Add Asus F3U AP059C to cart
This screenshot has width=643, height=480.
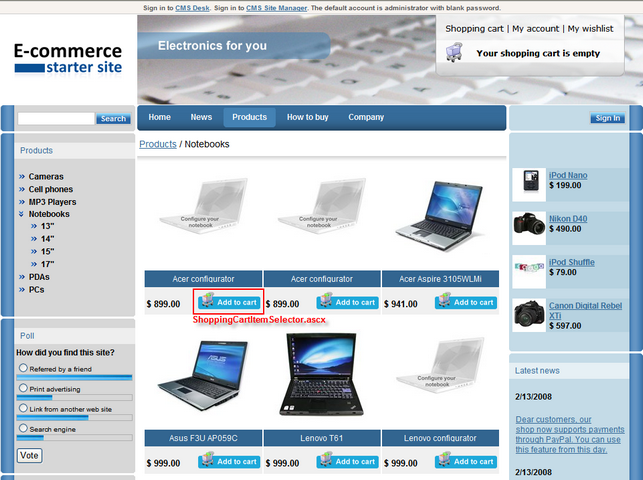229,461
